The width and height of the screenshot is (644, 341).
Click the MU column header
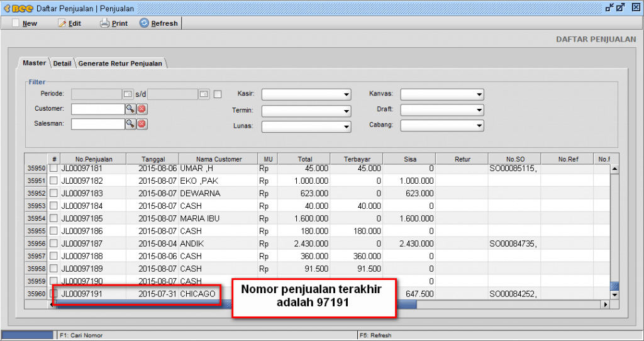click(268, 159)
